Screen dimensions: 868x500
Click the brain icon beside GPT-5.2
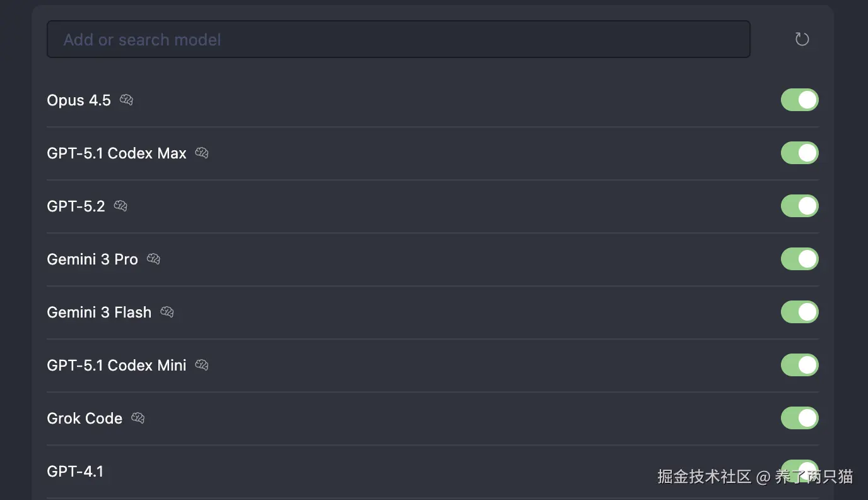click(x=120, y=206)
